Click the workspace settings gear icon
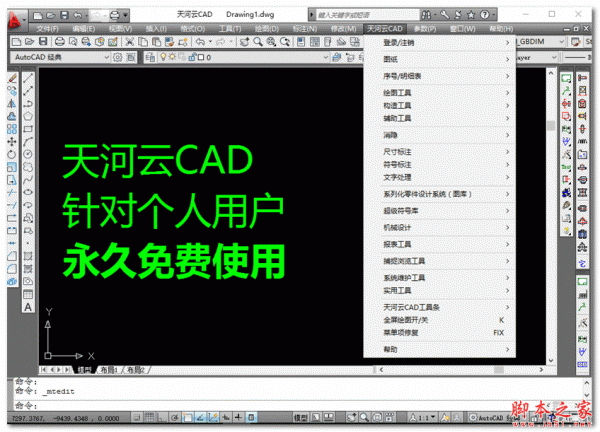This screenshot has height=432, width=600. pyautogui.click(x=117, y=57)
